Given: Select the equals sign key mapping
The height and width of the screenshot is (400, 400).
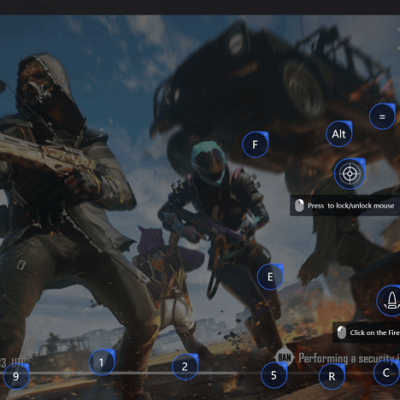Looking at the screenshot, I should pos(382,117).
